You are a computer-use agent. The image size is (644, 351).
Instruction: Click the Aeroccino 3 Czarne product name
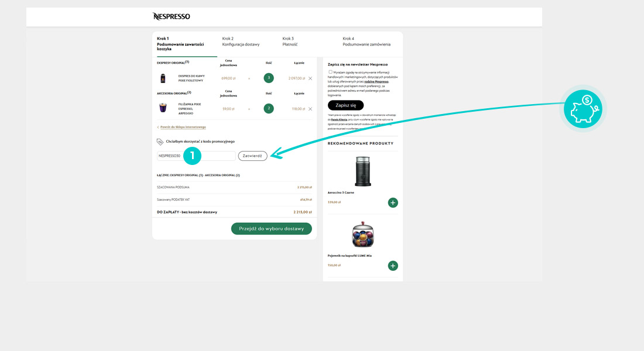(x=341, y=192)
